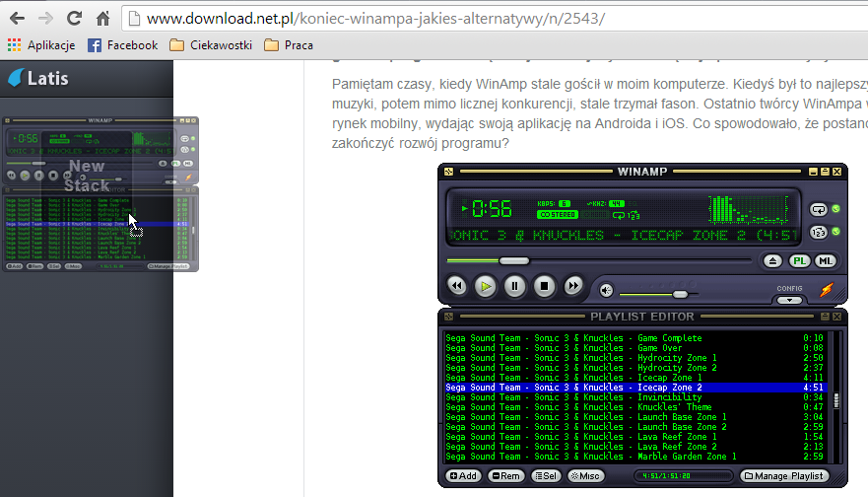The width and height of the screenshot is (868, 497).
Task: Select Icecap Zone 1 track
Action: tap(634, 378)
